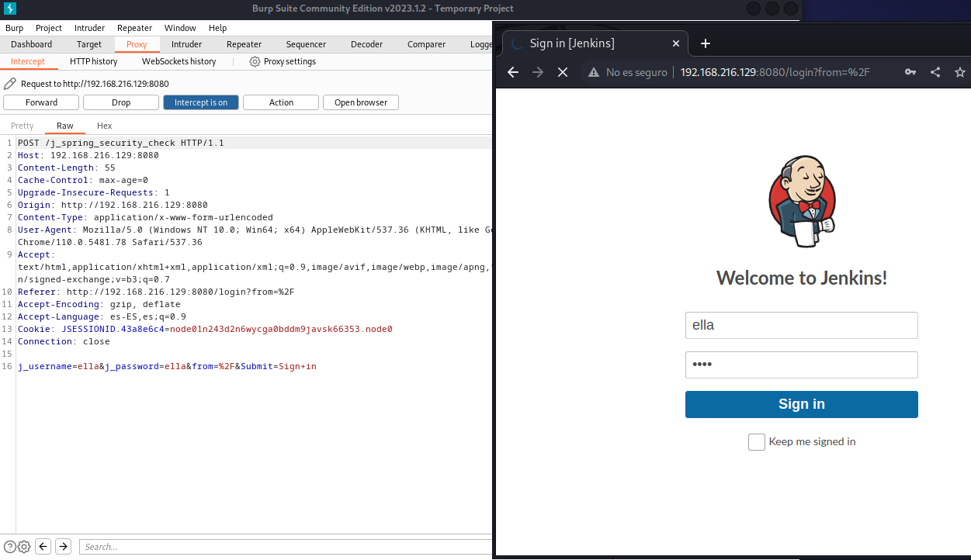Image resolution: width=971 pixels, height=560 pixels.
Task: Switch to Pretty request view
Action: pos(23,126)
